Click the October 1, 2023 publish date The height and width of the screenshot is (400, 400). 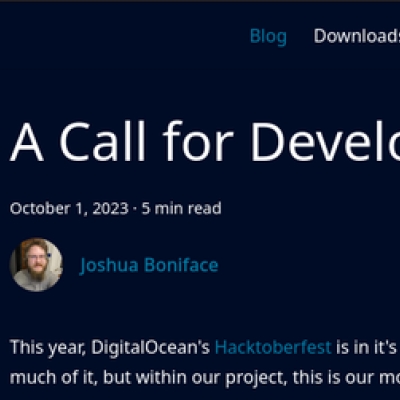click(69, 209)
